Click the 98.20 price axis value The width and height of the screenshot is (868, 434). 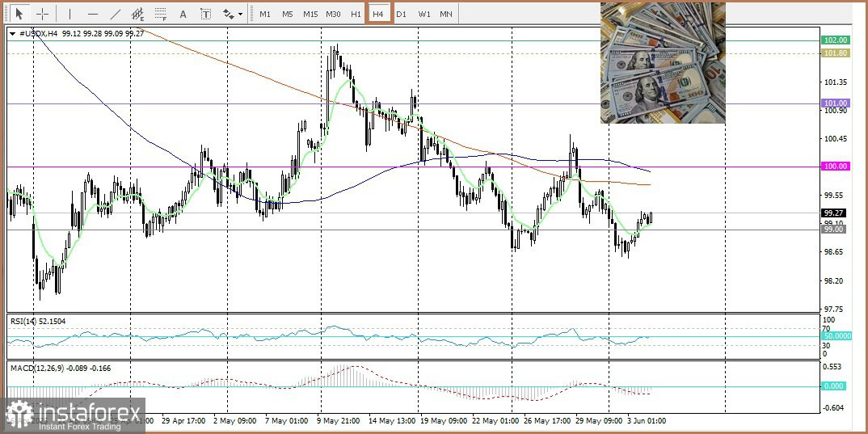834,280
